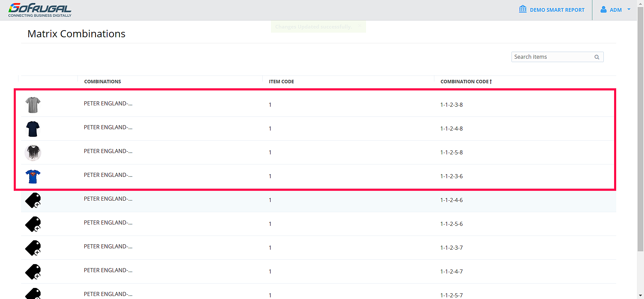644x299 pixels.
Task: Click combination code 1-1-2-3-8
Action: pos(451,105)
